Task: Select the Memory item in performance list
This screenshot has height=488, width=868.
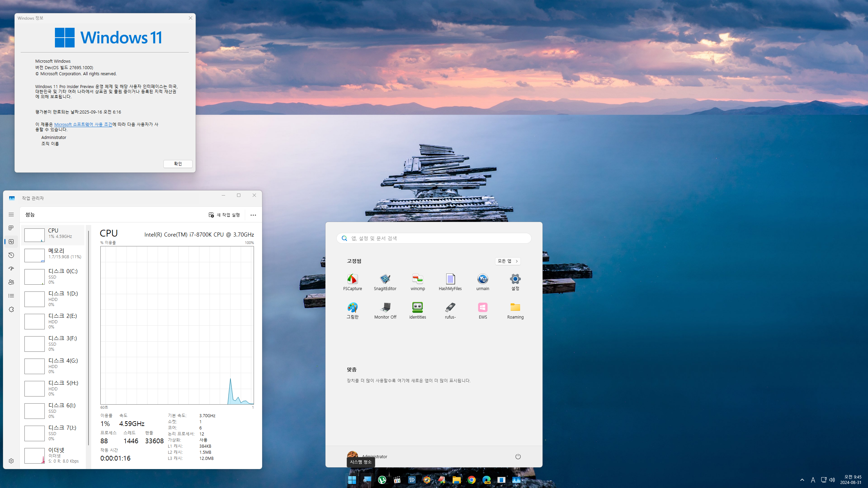Action: click(53, 255)
